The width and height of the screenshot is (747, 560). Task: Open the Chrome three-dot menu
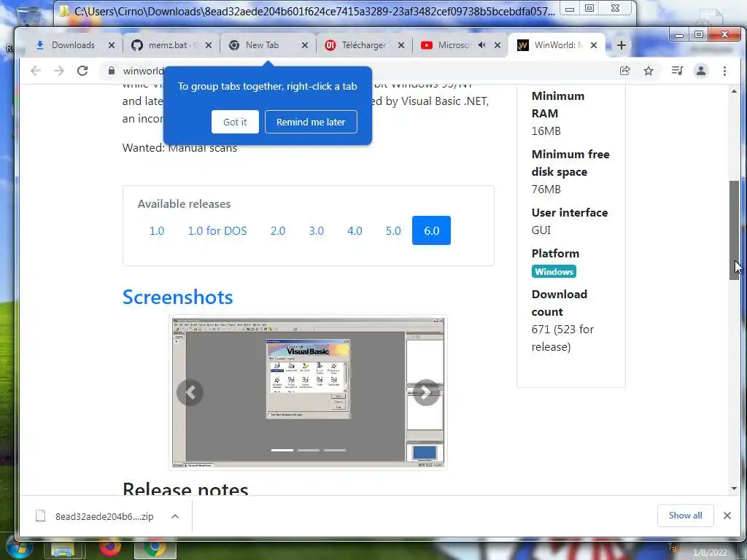pos(724,71)
